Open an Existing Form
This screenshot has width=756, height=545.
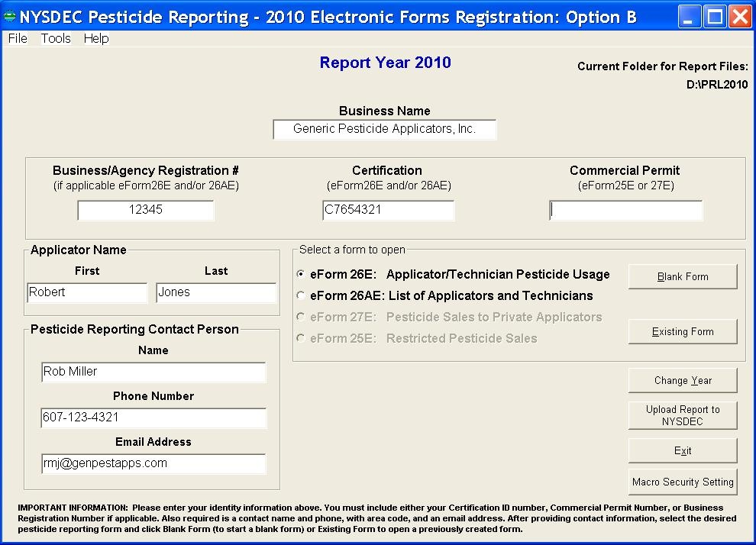click(x=683, y=331)
